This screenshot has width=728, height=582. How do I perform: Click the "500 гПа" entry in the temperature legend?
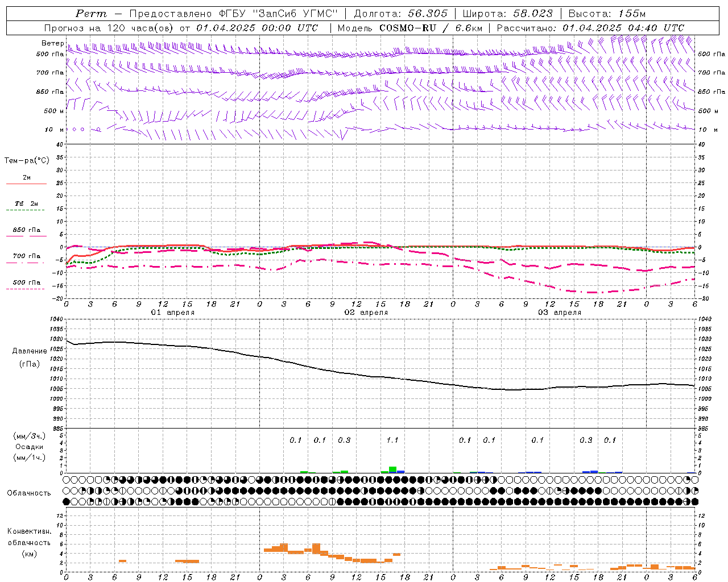click(x=27, y=282)
